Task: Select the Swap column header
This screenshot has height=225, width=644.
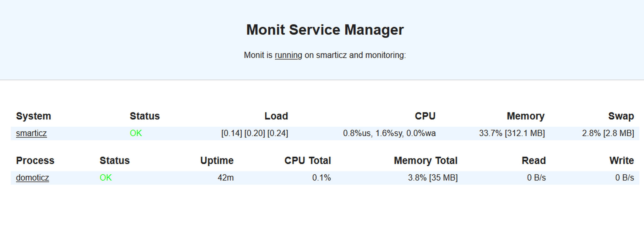Action: pos(621,116)
